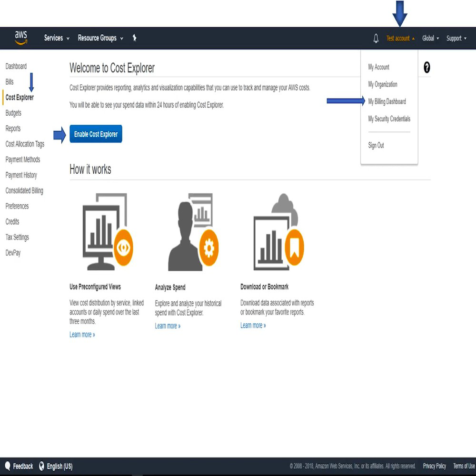Screen dimensions: 476x476
Task: Click the Analyze Spend illustration
Action: tap(193, 232)
